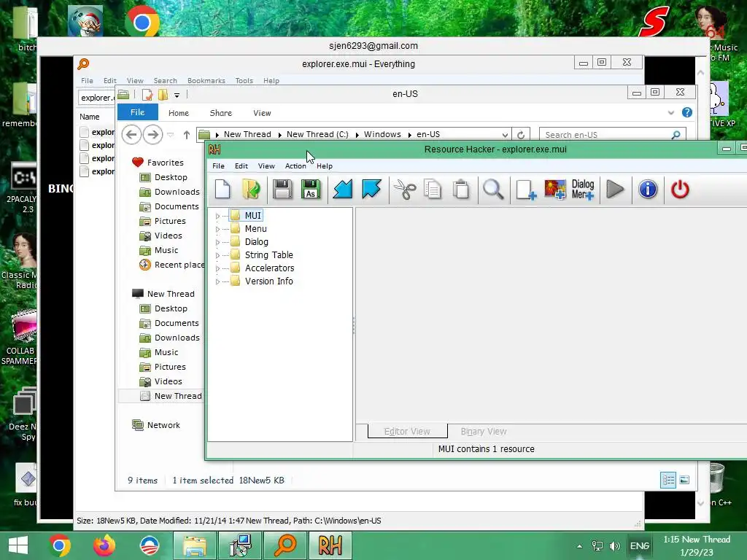Viewport: 747px width, 560px height.
Task: Click the Everything search taskbar button
Action: [285, 545]
